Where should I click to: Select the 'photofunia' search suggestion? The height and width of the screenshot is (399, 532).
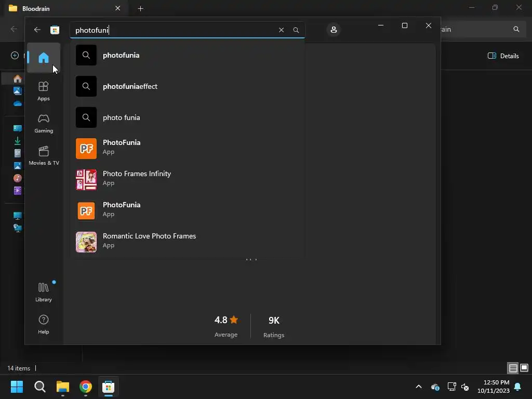(187, 55)
